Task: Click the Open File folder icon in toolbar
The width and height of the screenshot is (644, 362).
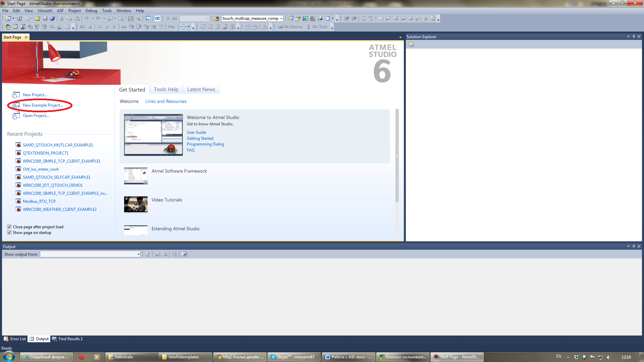Action: 38,18
